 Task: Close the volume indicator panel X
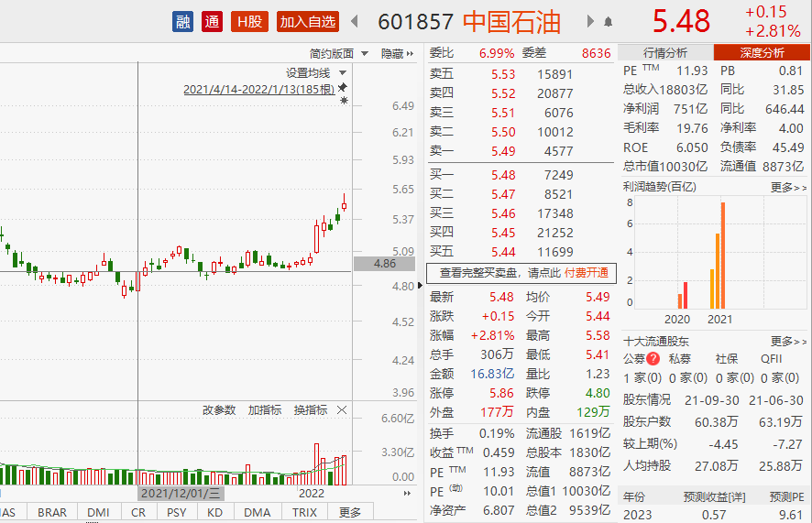(x=342, y=410)
